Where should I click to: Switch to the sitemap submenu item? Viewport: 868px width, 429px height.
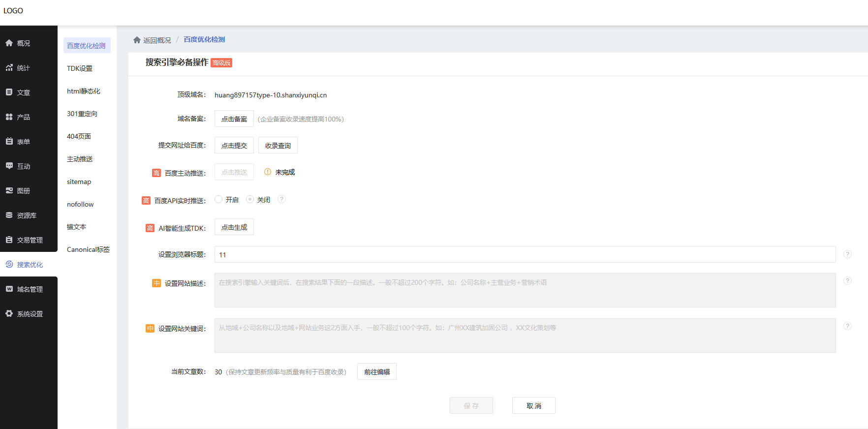click(79, 182)
